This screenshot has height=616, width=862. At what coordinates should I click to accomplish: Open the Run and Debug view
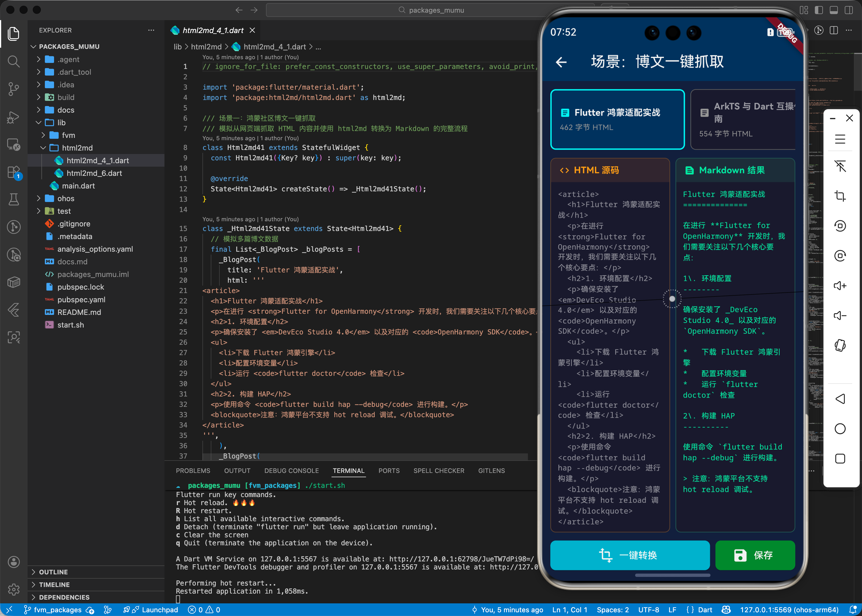(x=14, y=117)
